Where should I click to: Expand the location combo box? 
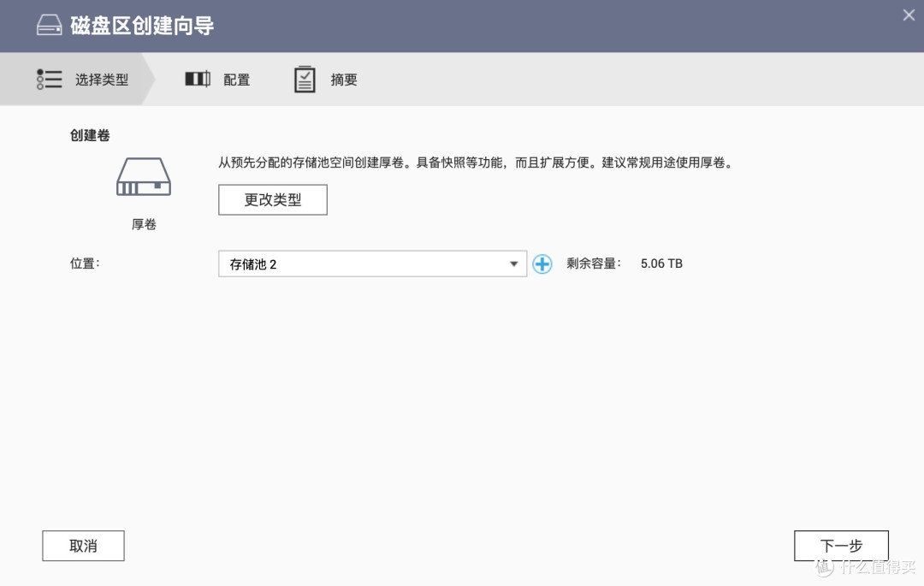tap(372, 264)
